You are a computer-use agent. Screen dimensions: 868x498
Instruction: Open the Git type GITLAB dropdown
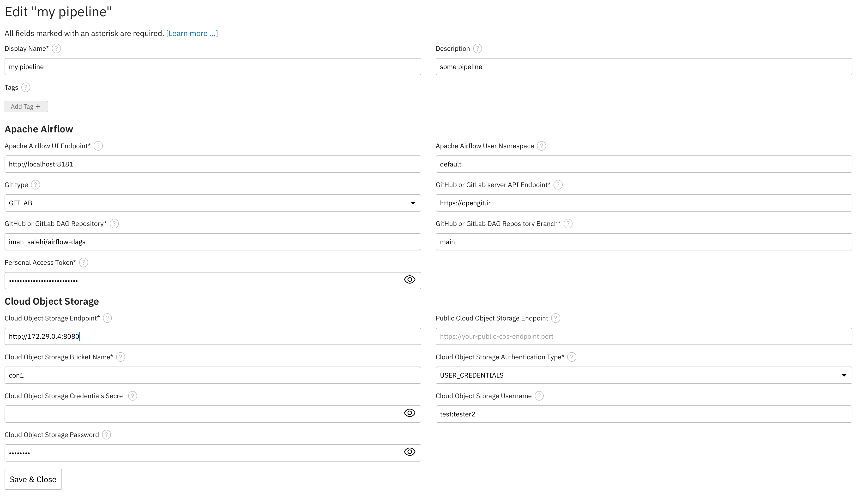(212, 203)
